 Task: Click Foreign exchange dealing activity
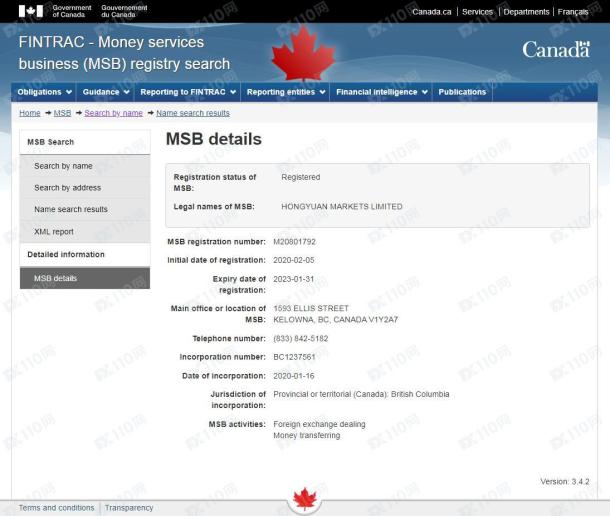point(319,424)
